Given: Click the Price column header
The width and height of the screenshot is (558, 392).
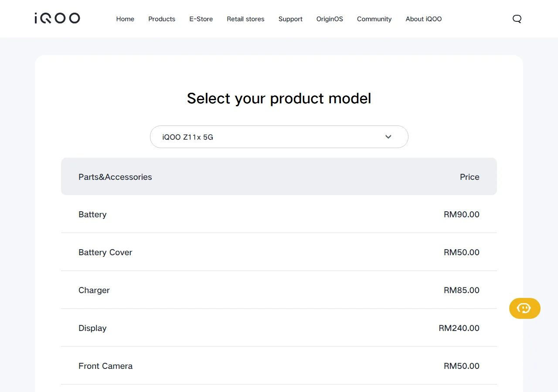Looking at the screenshot, I should pos(470,177).
